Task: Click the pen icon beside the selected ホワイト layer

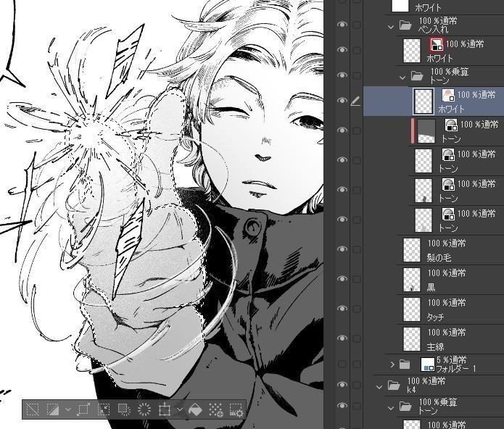Action: pyautogui.click(x=355, y=101)
